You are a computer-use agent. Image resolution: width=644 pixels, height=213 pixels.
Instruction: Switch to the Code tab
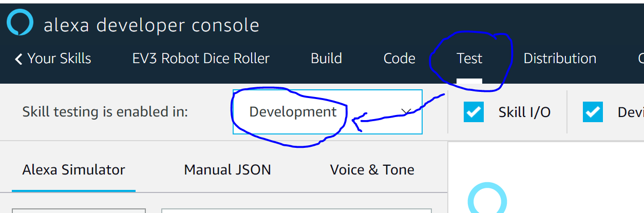click(400, 59)
